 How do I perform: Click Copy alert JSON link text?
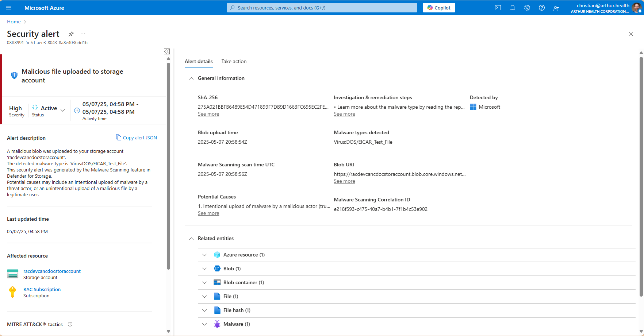tap(140, 138)
